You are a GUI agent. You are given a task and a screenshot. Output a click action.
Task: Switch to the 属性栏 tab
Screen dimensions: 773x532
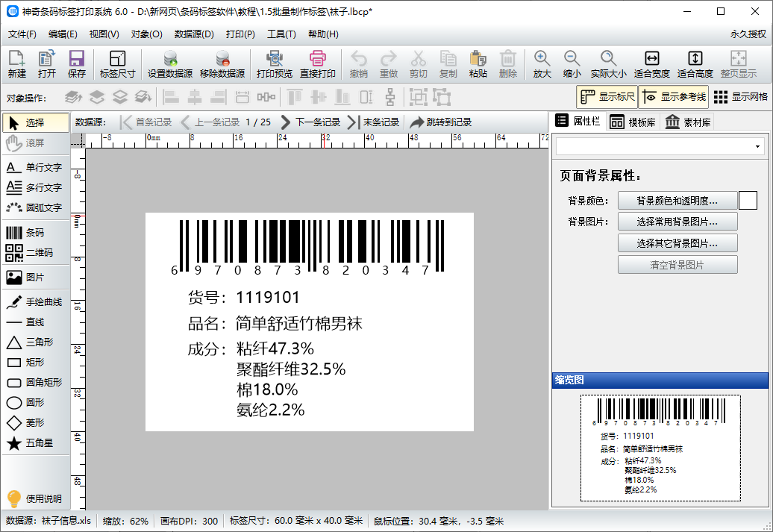(578, 122)
